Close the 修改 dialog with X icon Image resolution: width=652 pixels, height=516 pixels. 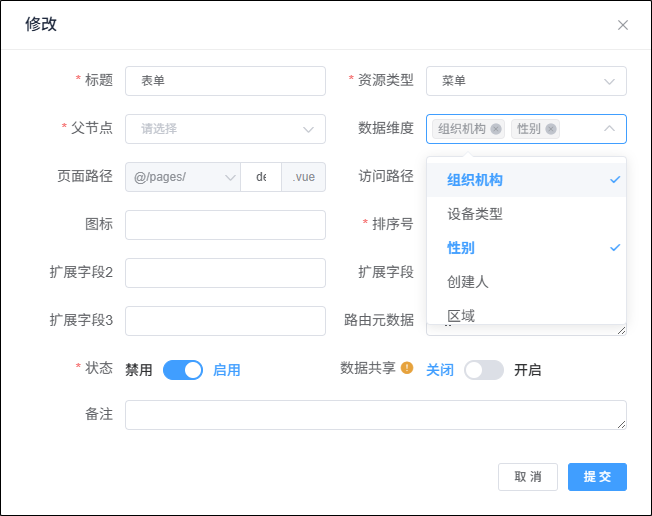tap(622, 25)
